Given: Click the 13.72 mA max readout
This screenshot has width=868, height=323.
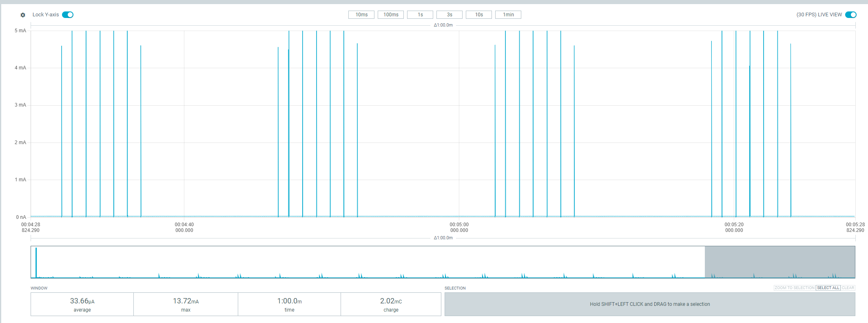Looking at the screenshot, I should (x=186, y=304).
